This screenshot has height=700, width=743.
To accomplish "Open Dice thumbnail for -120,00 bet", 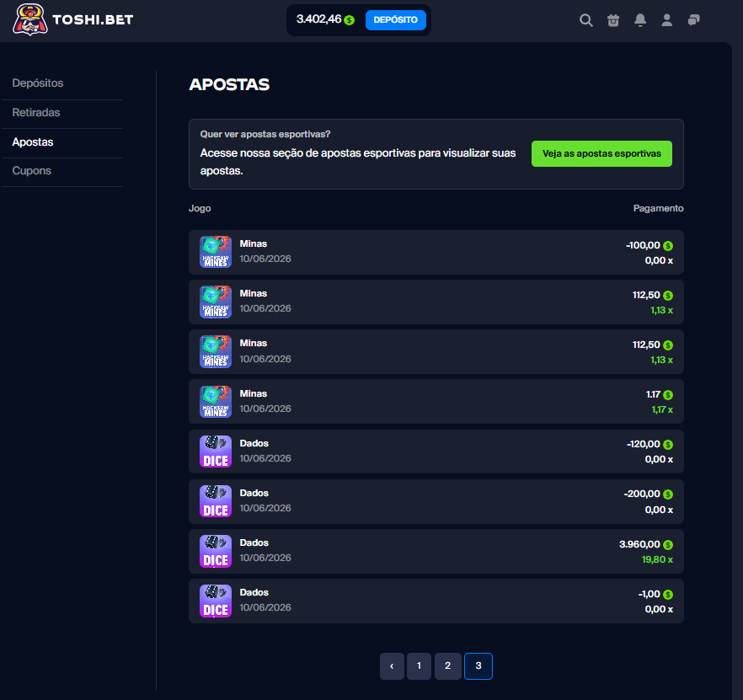I will (216, 452).
